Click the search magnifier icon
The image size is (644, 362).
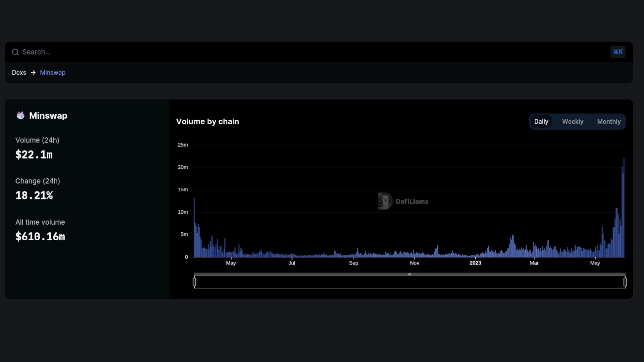tap(15, 52)
